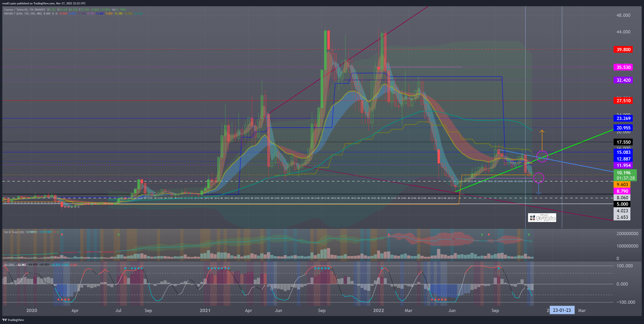Click the purple 32.420 price label

623,80
